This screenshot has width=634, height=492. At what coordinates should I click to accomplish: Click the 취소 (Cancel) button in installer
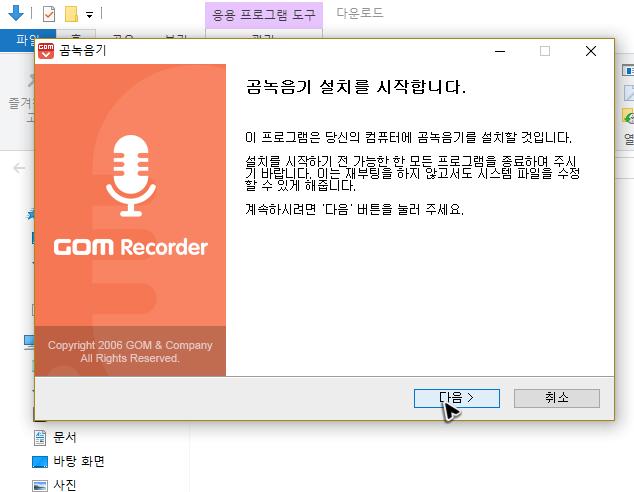(556, 398)
